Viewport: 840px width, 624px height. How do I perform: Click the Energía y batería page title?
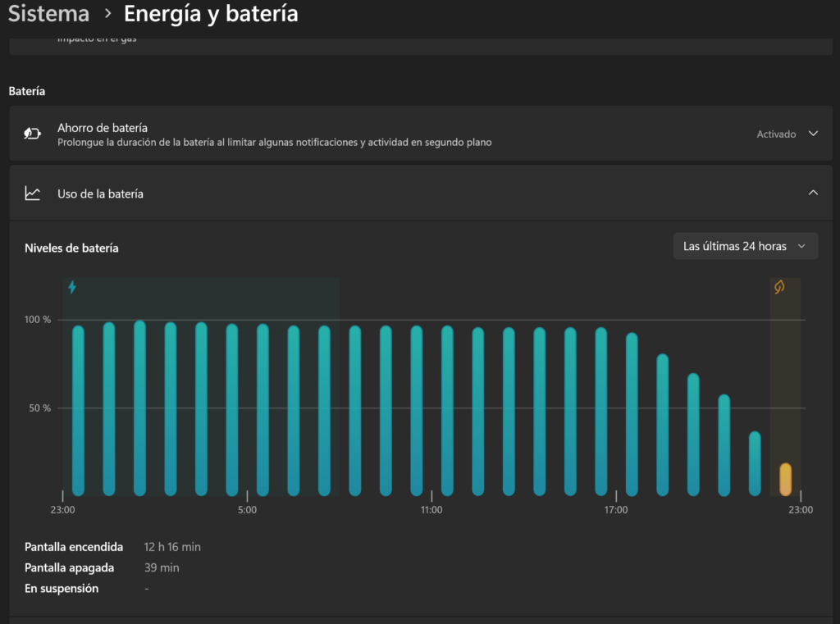coord(211,14)
